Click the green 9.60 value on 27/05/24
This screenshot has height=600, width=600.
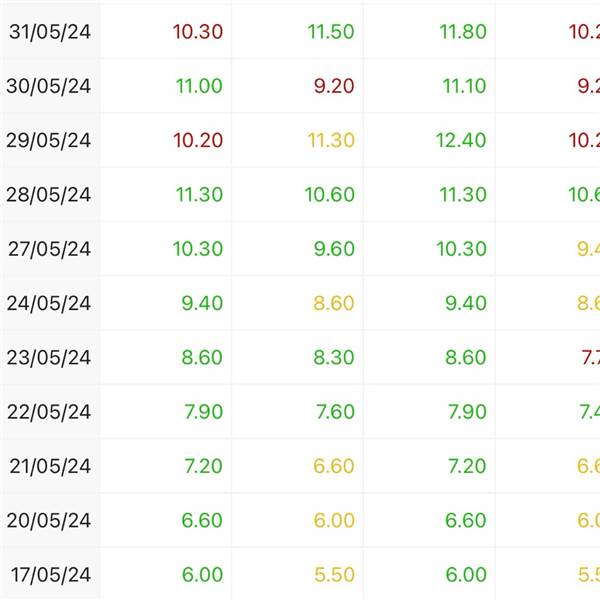pos(334,249)
